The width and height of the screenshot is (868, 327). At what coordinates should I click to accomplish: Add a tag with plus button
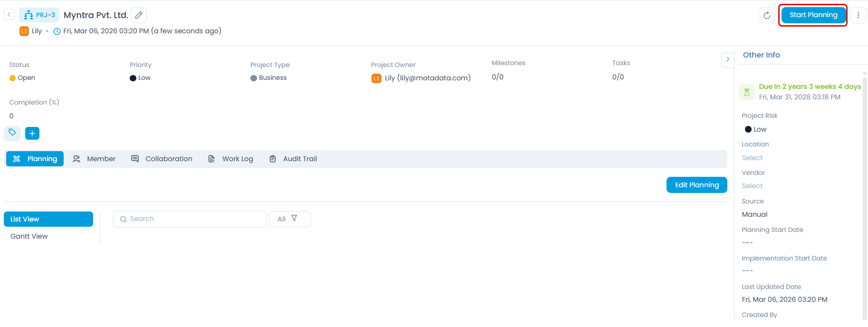(x=32, y=134)
